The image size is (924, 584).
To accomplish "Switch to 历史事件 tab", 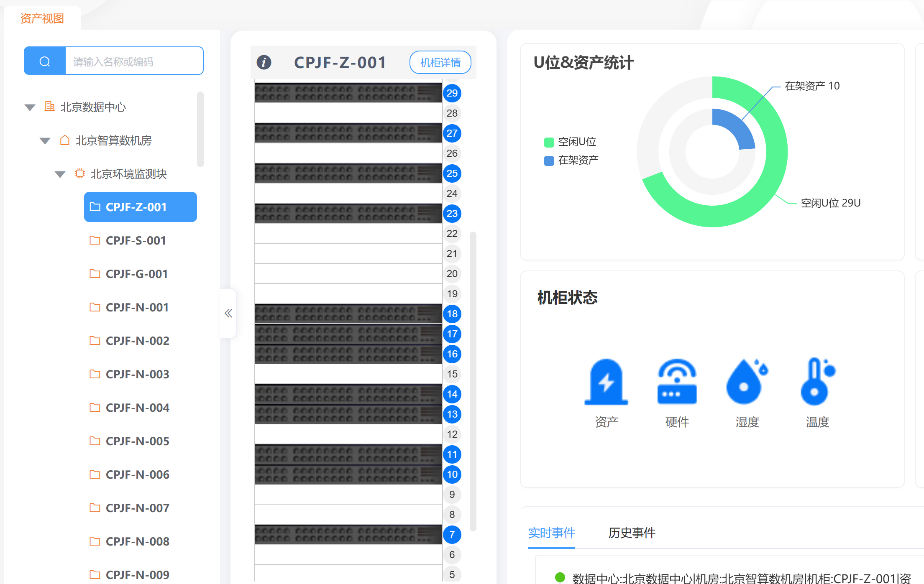I will (632, 533).
